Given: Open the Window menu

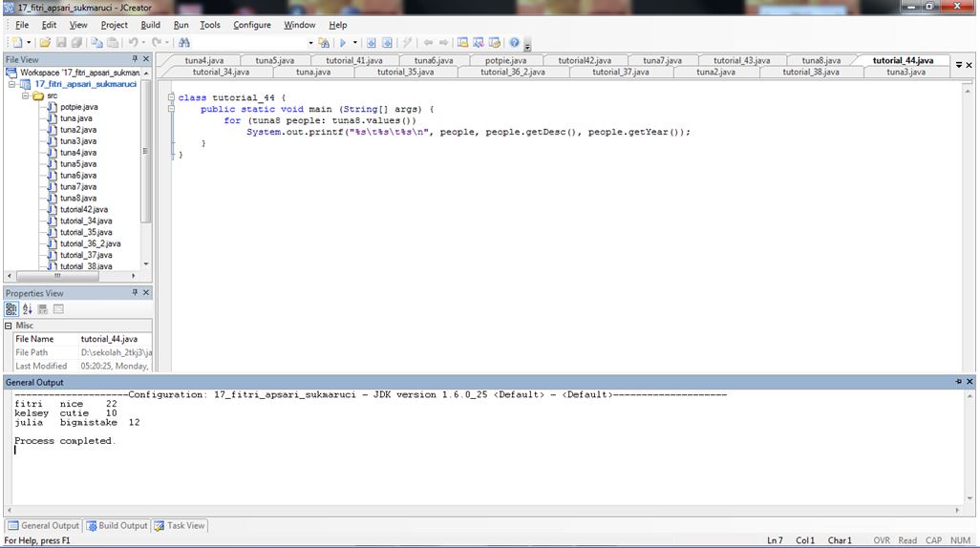Looking at the screenshot, I should point(299,25).
